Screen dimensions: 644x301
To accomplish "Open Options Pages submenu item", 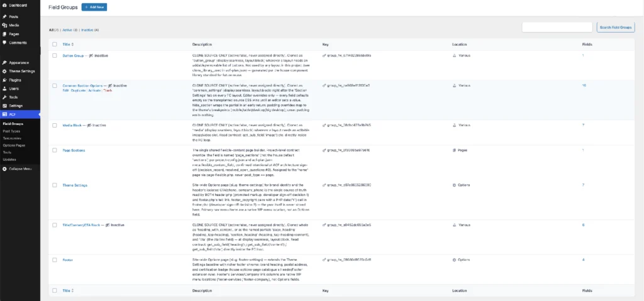I will (14, 145).
